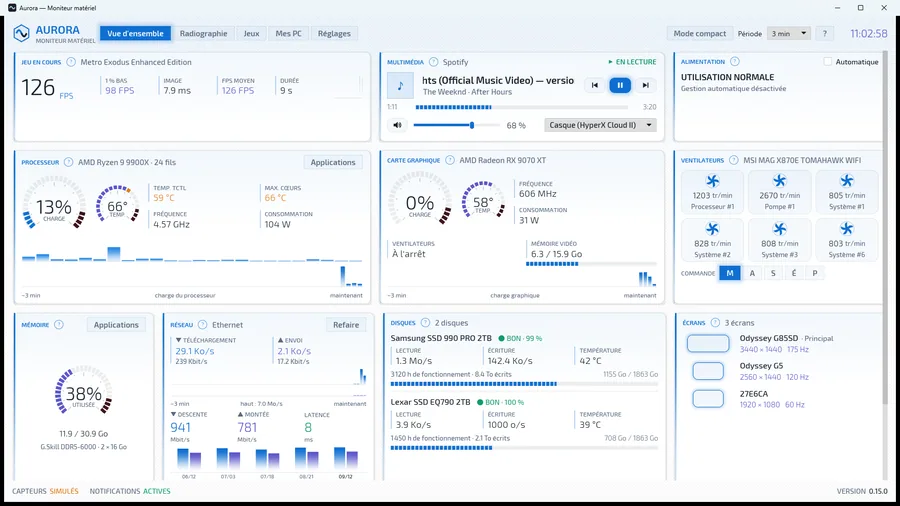Select the Odyssey G85SD monitor icon
Screen dimensions: 900x506
point(708,344)
